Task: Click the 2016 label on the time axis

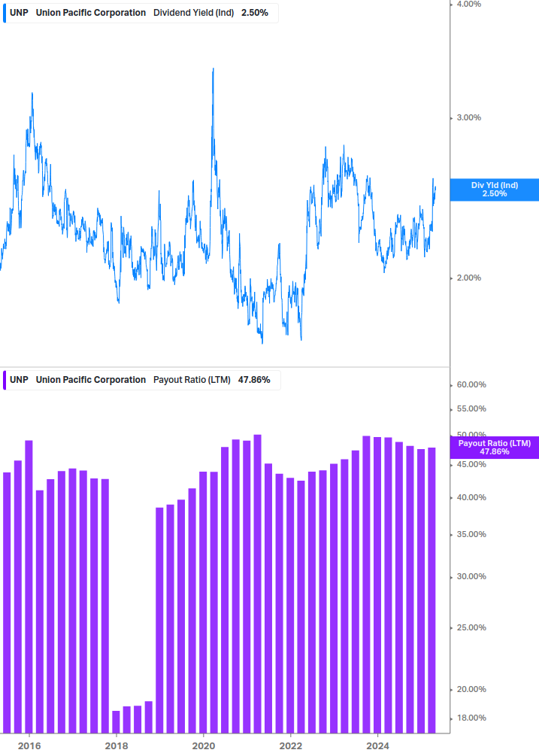Action: [x=29, y=746]
